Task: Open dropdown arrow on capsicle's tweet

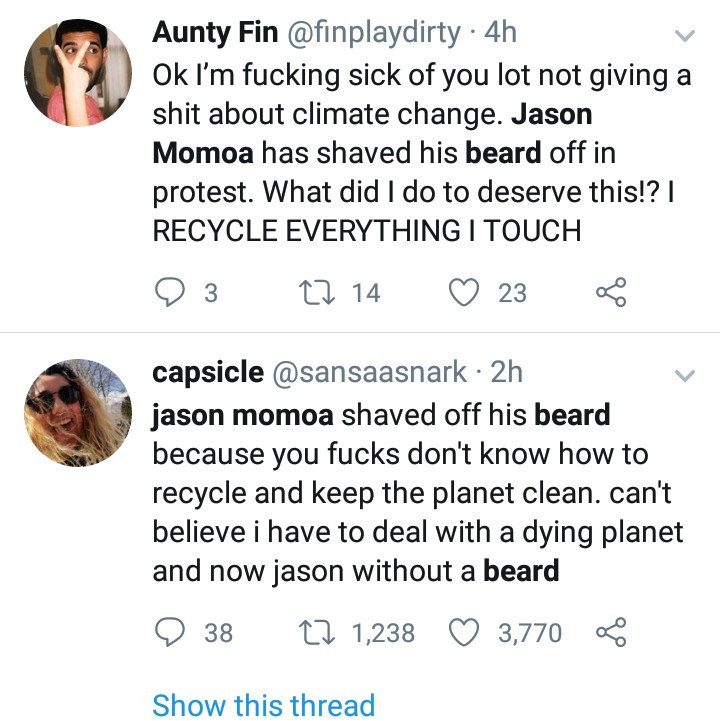Action: pos(686,376)
